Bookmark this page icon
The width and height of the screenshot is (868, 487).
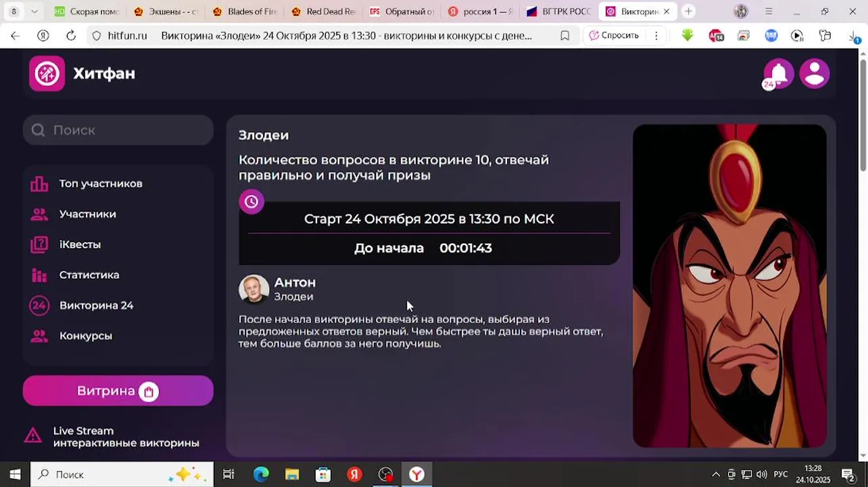click(564, 36)
